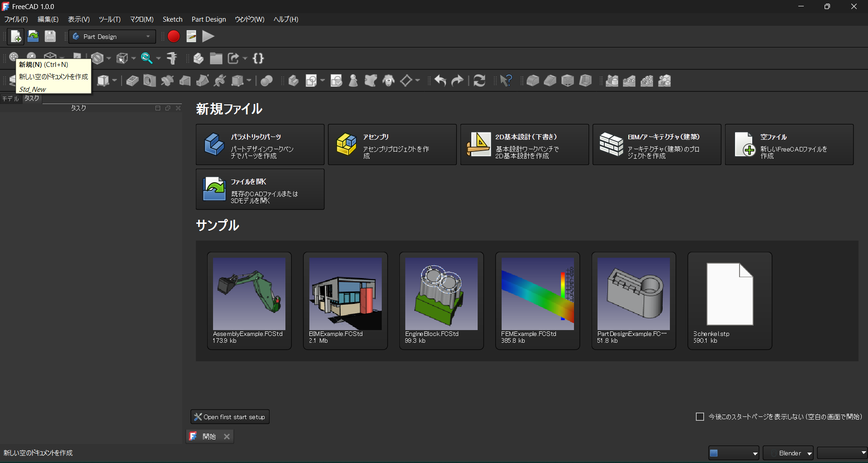Open the blue square status bar dropdown
Screen dimensions: 868x463
[x=734, y=453]
